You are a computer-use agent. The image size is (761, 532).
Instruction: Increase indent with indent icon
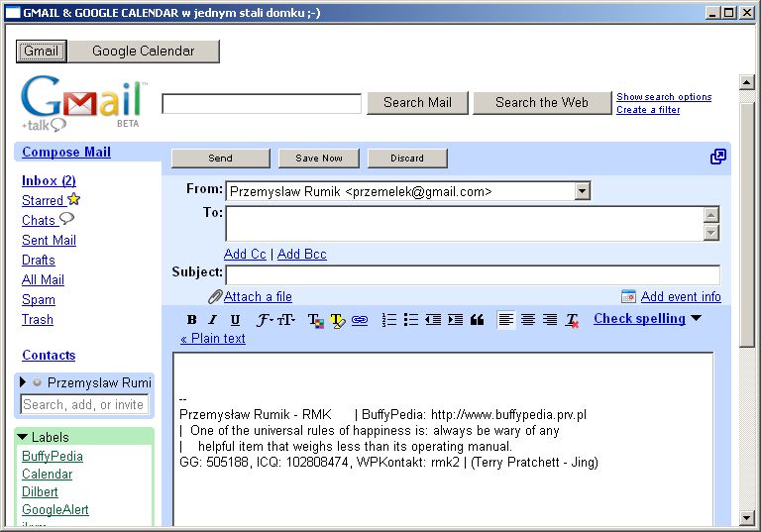(x=455, y=319)
